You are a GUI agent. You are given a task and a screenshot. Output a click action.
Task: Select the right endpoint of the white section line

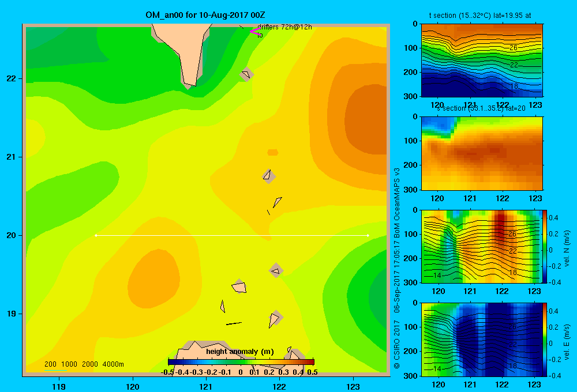tap(368, 235)
